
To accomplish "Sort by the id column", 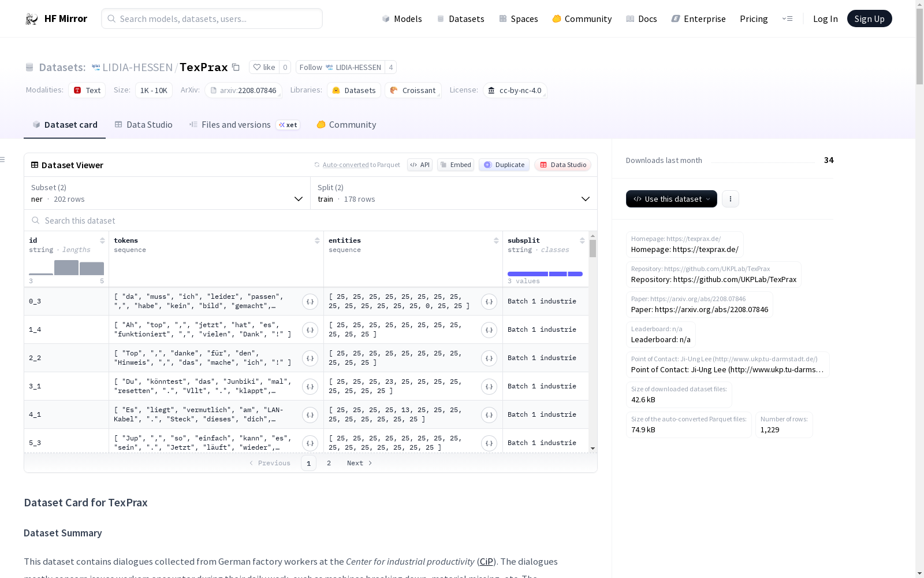I will point(102,240).
